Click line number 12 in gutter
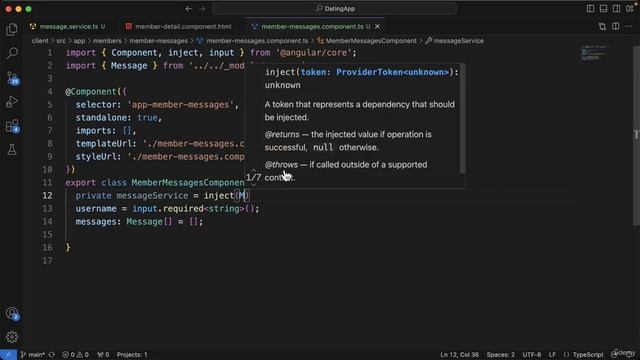Viewport: 640px width, 360px height. tap(47, 196)
